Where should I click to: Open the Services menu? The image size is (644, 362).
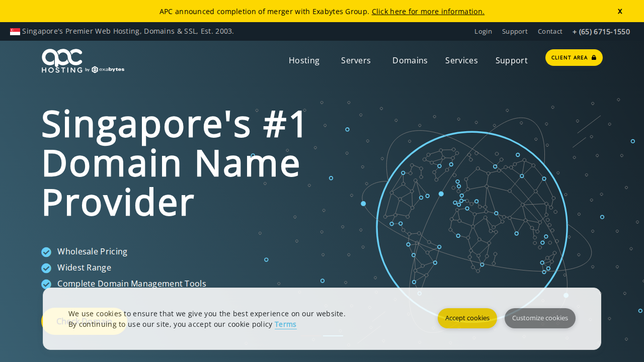coord(461,60)
